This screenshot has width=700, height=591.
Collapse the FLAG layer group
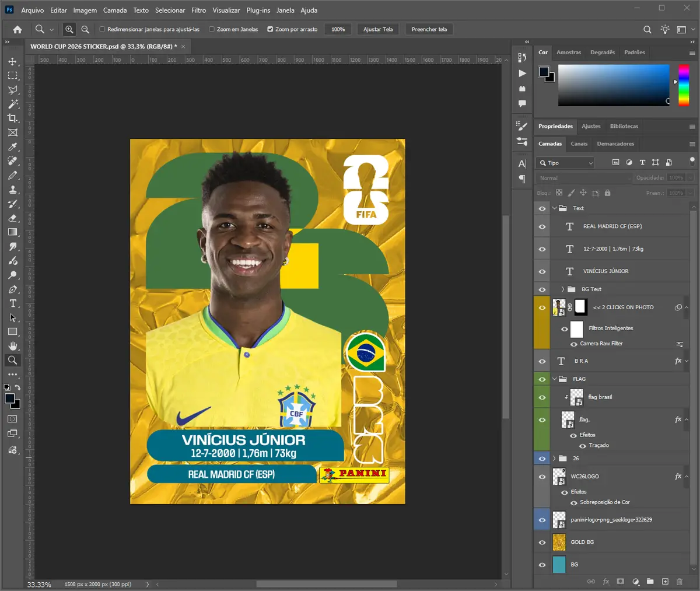click(554, 379)
